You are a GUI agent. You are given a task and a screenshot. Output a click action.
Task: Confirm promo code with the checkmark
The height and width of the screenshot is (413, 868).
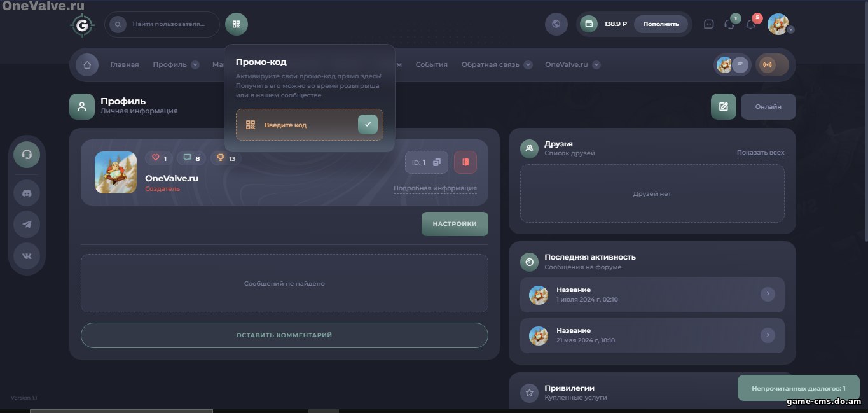(368, 125)
